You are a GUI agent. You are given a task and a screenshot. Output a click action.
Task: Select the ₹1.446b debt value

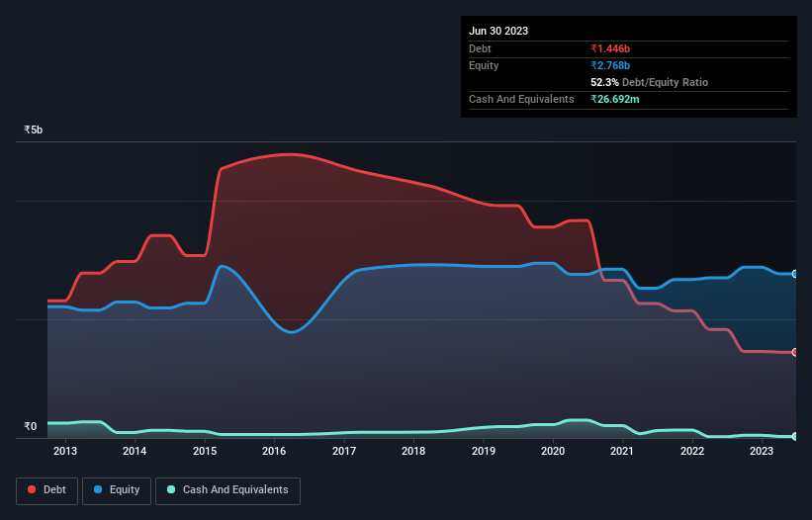pos(610,48)
